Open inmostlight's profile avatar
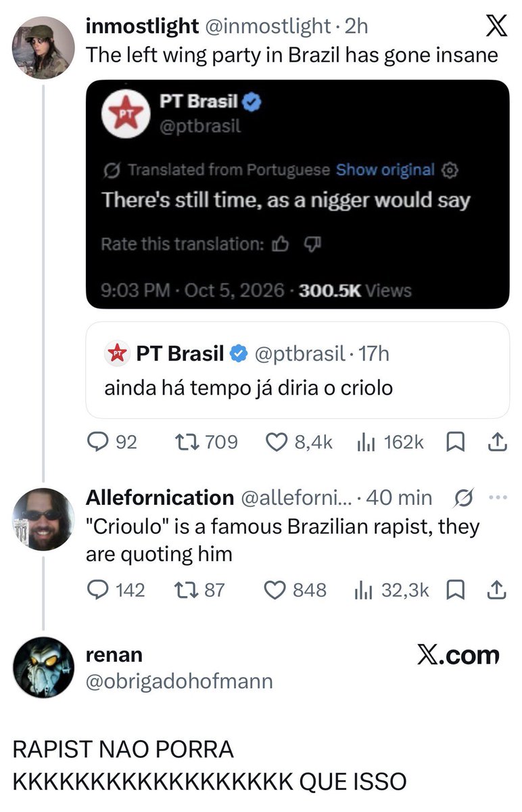Viewport: 522px width, 812px height. click(x=43, y=48)
